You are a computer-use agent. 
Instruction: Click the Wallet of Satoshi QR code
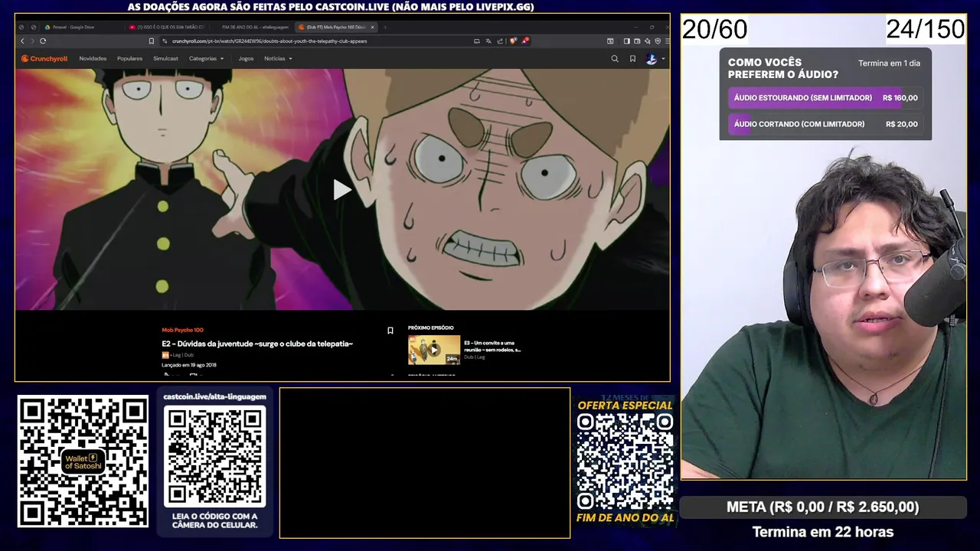click(x=83, y=461)
